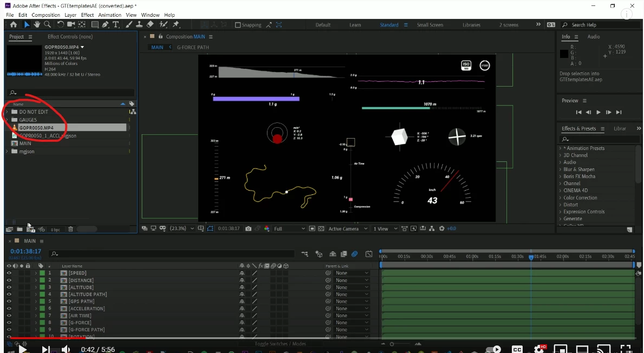Open parent dropdown for [SPEED] layer

[352, 273]
